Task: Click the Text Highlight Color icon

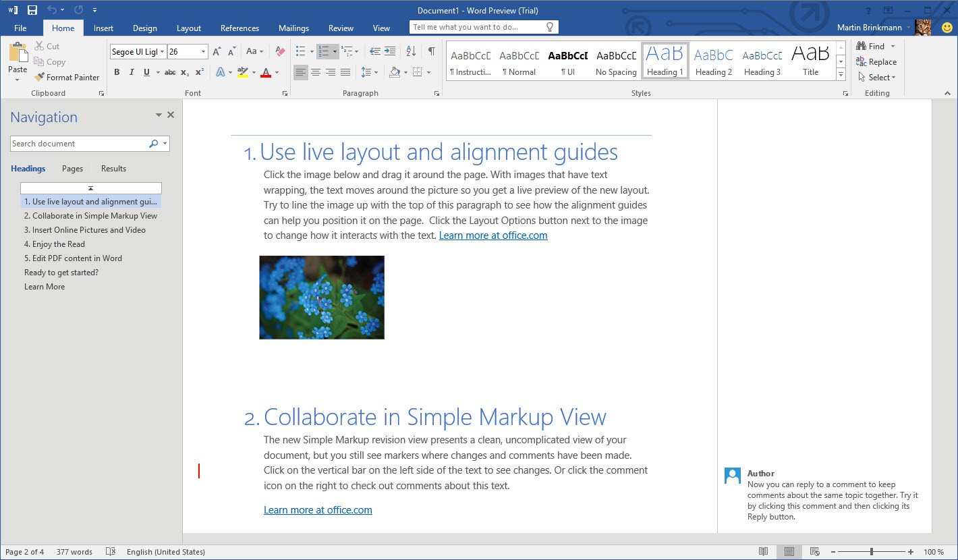Action: (242, 72)
